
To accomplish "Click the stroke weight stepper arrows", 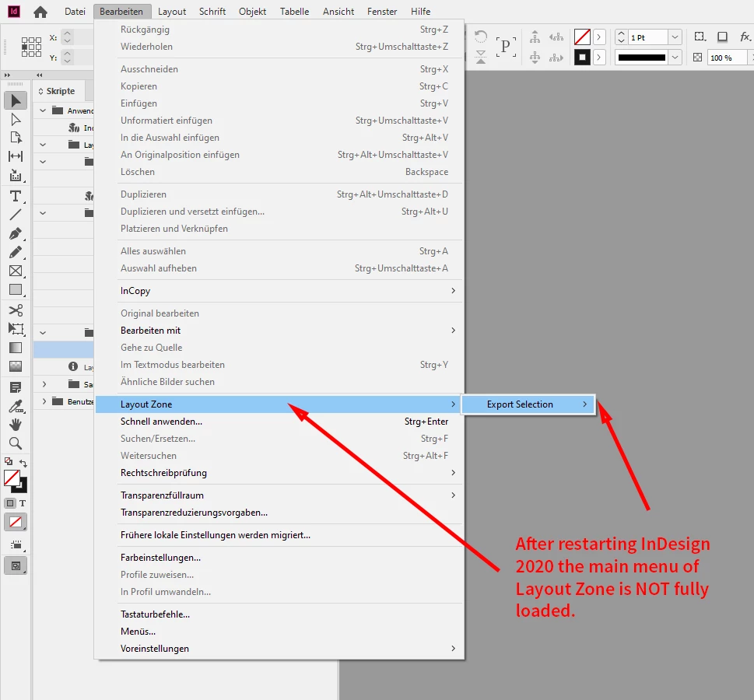I will coord(621,37).
